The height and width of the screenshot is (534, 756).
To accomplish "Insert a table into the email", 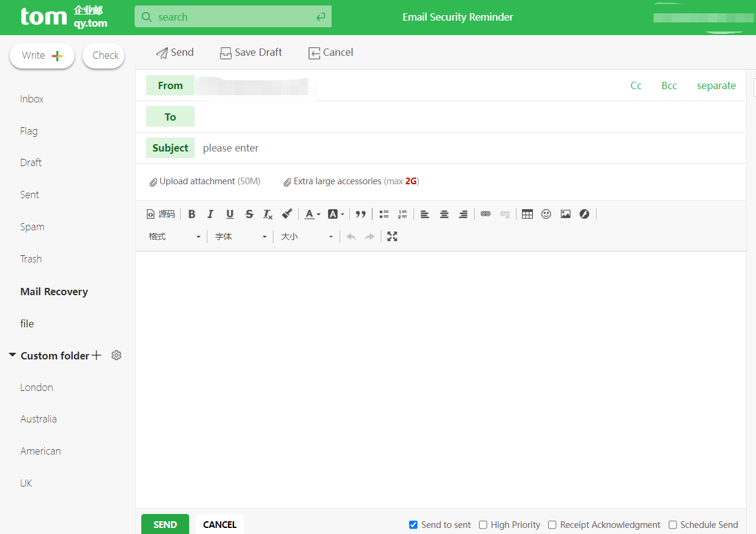I will pyautogui.click(x=527, y=214).
